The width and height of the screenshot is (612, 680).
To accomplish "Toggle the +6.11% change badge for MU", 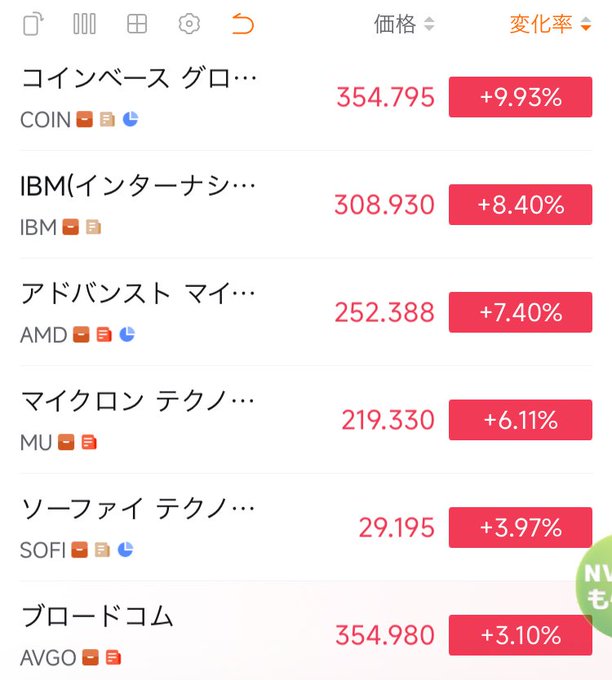I will 520,420.
